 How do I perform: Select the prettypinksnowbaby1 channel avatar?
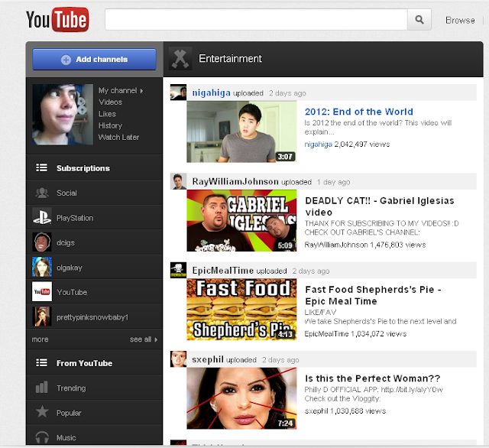[x=42, y=317]
